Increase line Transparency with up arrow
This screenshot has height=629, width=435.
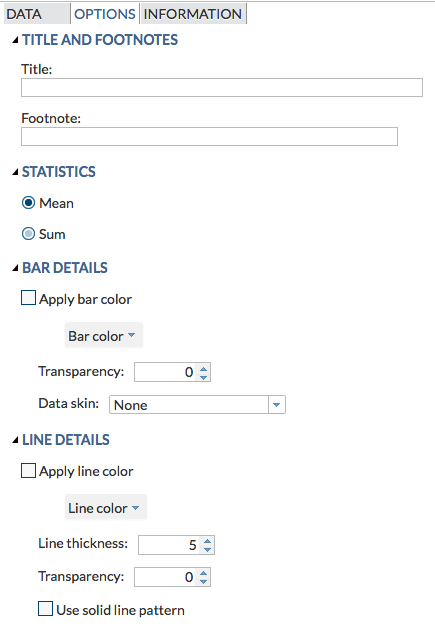[203, 573]
